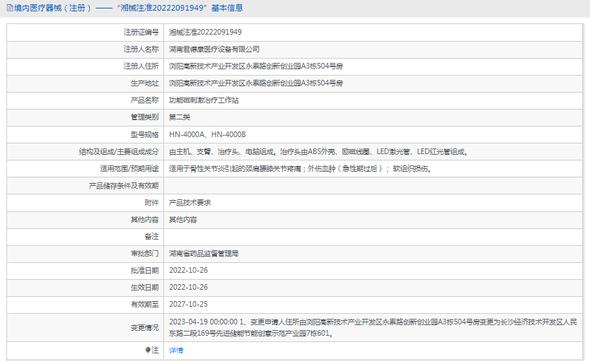Select model value HN-4000A、HN-4000B
The height and width of the screenshot is (364, 590).
coord(207,134)
